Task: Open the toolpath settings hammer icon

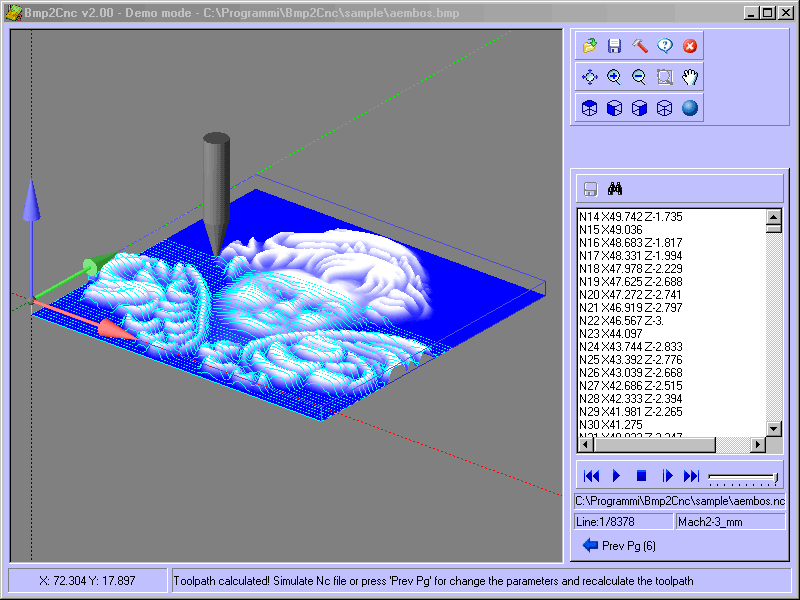Action: click(638, 45)
